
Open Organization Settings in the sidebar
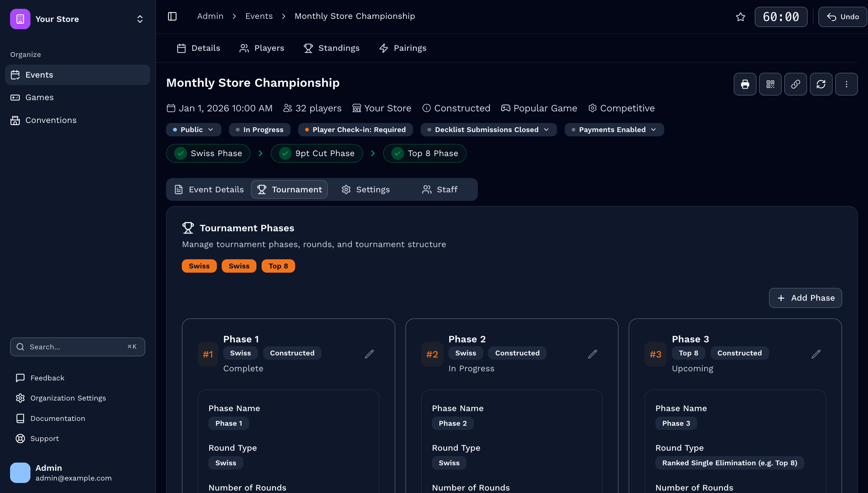pyautogui.click(x=68, y=398)
